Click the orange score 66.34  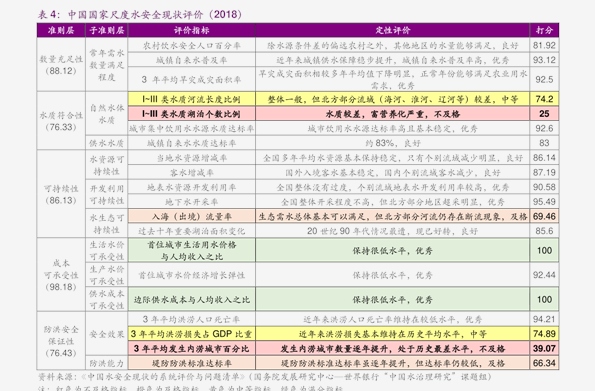[x=544, y=363]
